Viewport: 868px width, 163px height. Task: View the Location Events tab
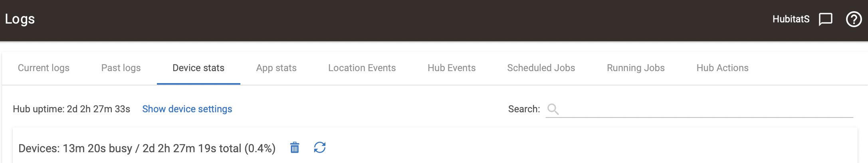(x=362, y=68)
